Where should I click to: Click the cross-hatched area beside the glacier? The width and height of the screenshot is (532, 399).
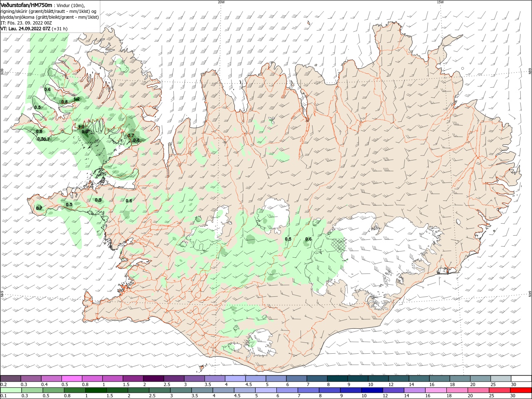(339, 245)
